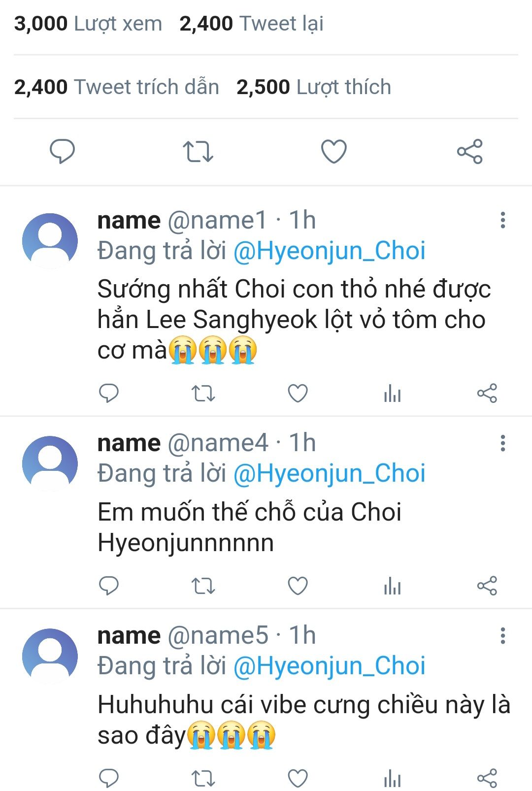Image resolution: width=532 pixels, height=791 pixels.
Task: View analytics for @name5 reply
Action: (392, 779)
